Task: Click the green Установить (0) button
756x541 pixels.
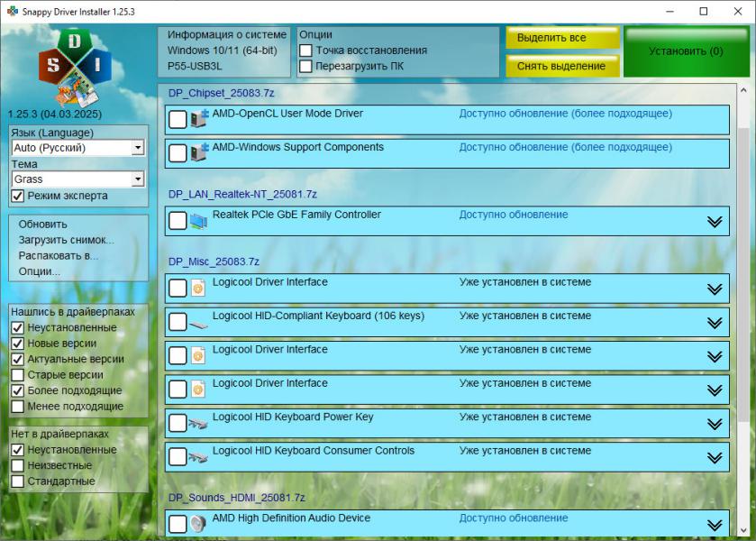Action: (x=685, y=51)
